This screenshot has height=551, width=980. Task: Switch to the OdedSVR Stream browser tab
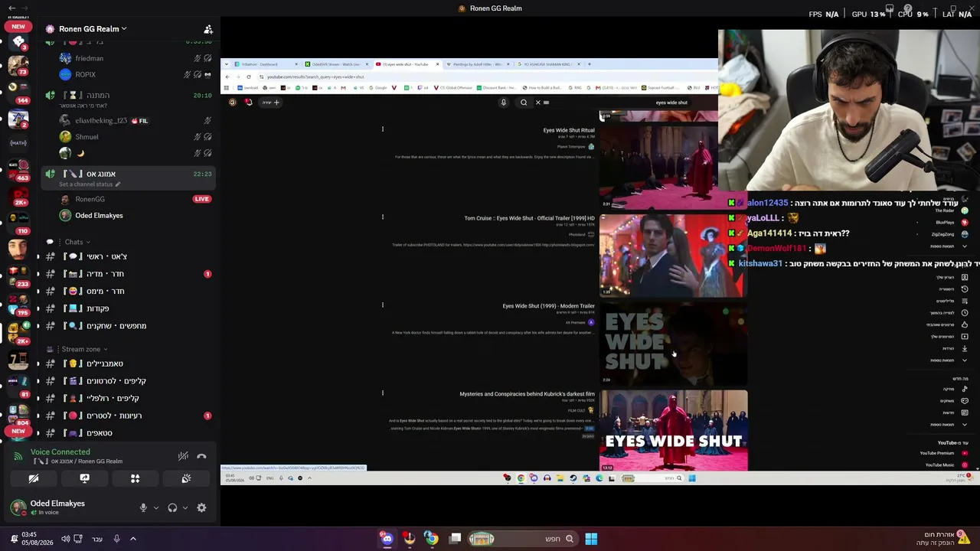pyautogui.click(x=335, y=64)
